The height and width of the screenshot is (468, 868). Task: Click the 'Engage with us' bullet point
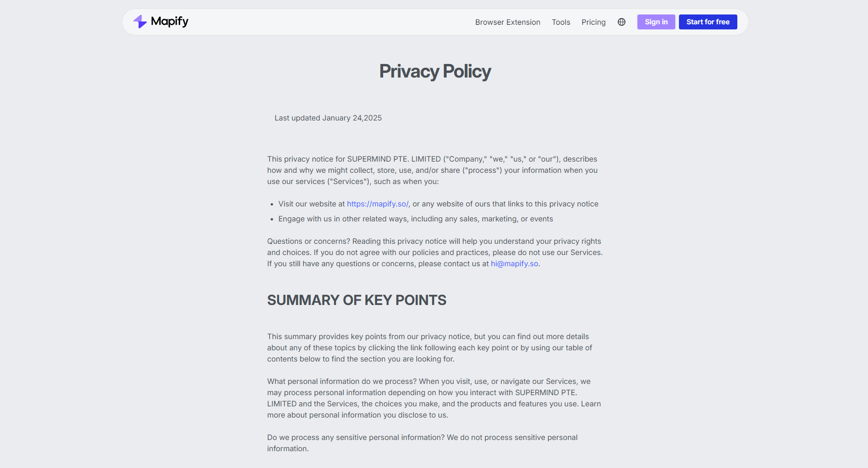pyautogui.click(x=415, y=219)
